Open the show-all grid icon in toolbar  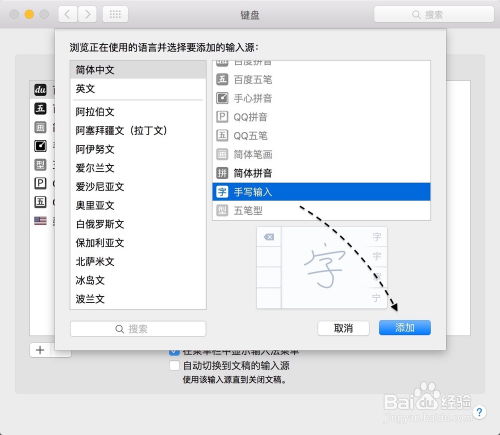[x=115, y=14]
